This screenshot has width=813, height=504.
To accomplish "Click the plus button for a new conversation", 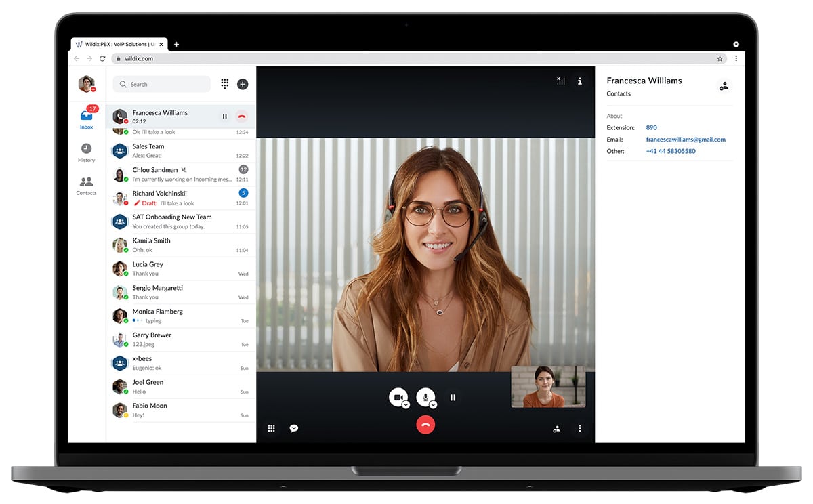I will click(243, 84).
